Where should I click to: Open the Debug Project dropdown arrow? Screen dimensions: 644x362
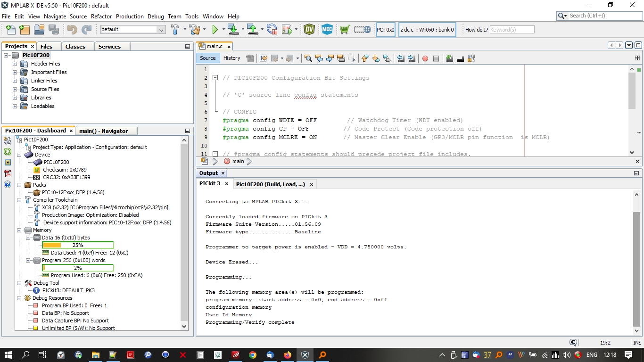pyautogui.click(x=296, y=29)
